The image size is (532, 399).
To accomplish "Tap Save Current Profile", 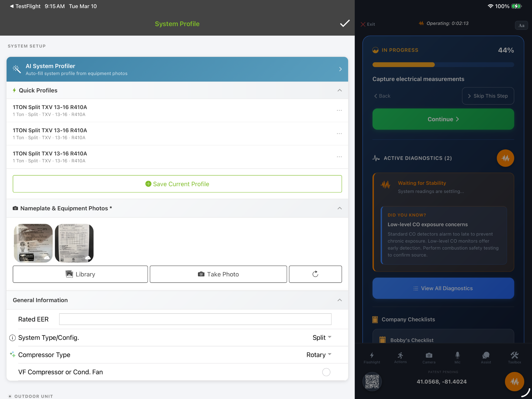I will [x=177, y=184].
